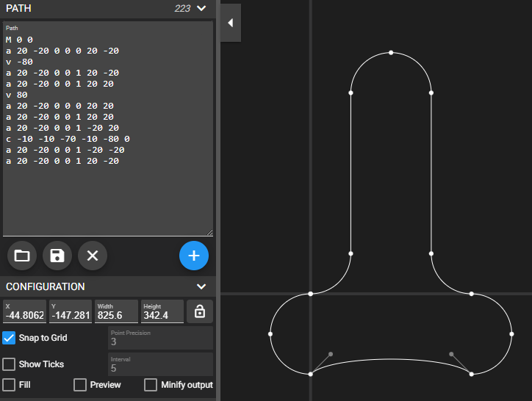The width and height of the screenshot is (532, 401).
Task: Collapse the PATH section chevron
Action: (x=201, y=8)
